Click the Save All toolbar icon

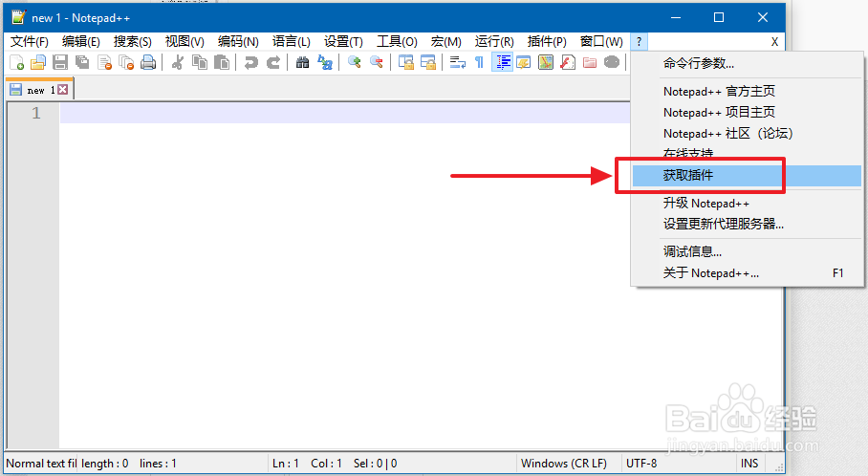(82, 62)
